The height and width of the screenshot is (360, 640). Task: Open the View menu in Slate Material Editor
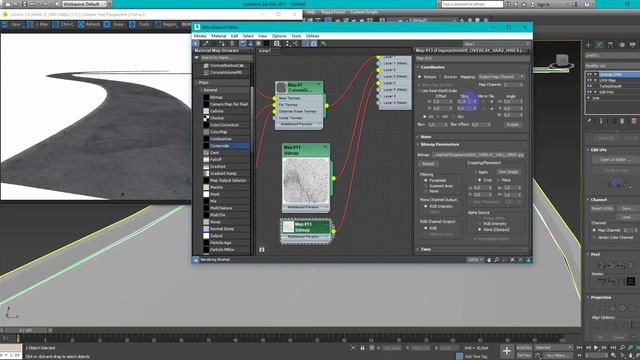[262, 36]
